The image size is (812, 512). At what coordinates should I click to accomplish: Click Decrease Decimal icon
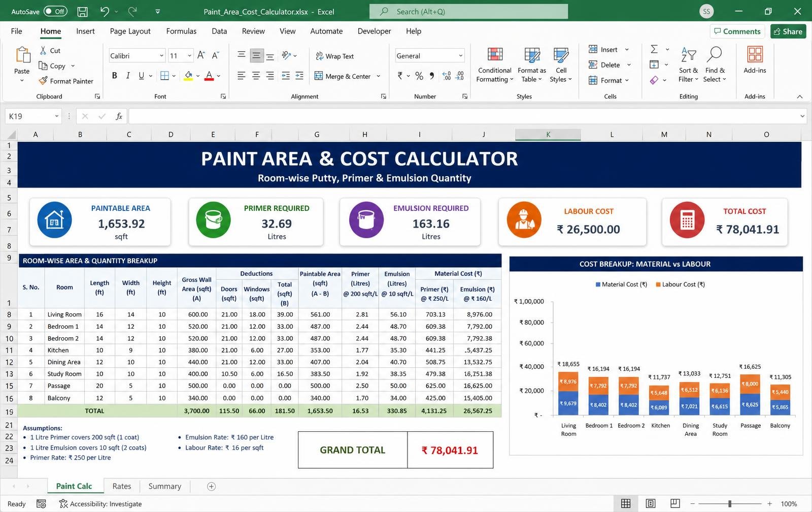click(460, 76)
